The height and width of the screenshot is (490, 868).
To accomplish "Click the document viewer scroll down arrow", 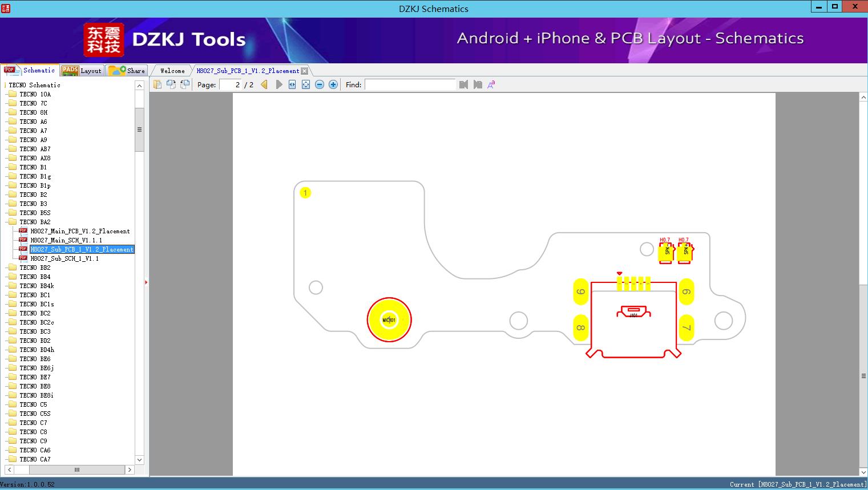I will [x=863, y=471].
